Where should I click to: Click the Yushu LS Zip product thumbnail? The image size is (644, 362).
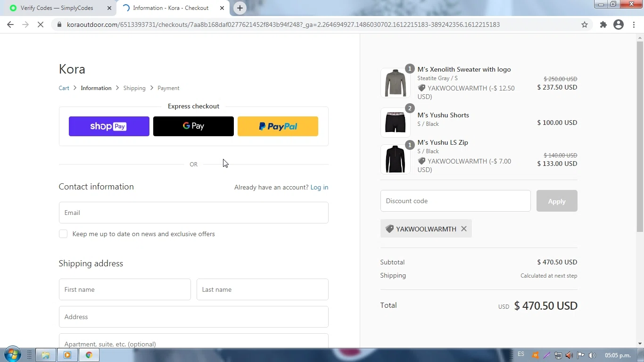(x=395, y=159)
